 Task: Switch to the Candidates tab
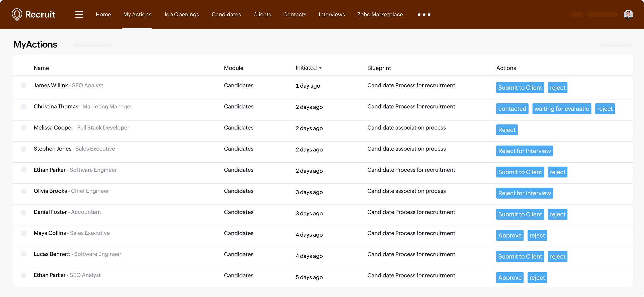point(226,15)
